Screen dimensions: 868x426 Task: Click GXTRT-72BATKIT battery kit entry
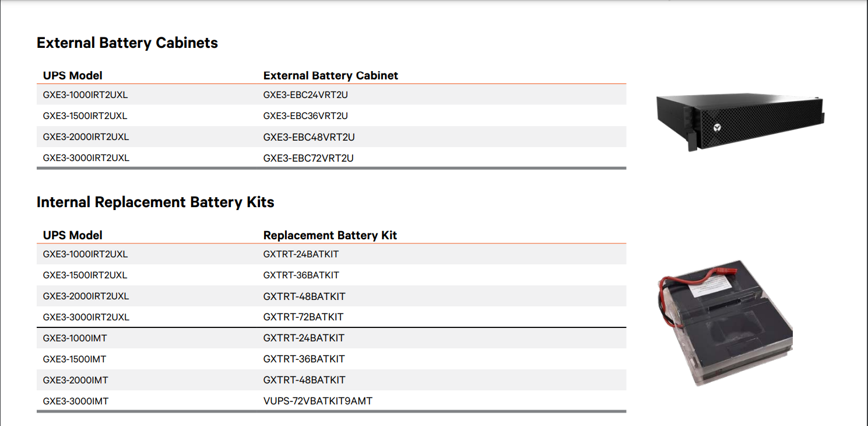click(303, 317)
